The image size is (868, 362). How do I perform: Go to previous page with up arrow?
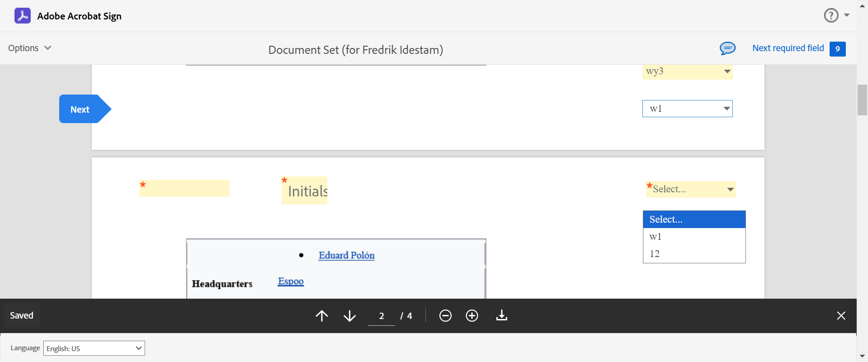pyautogui.click(x=322, y=316)
